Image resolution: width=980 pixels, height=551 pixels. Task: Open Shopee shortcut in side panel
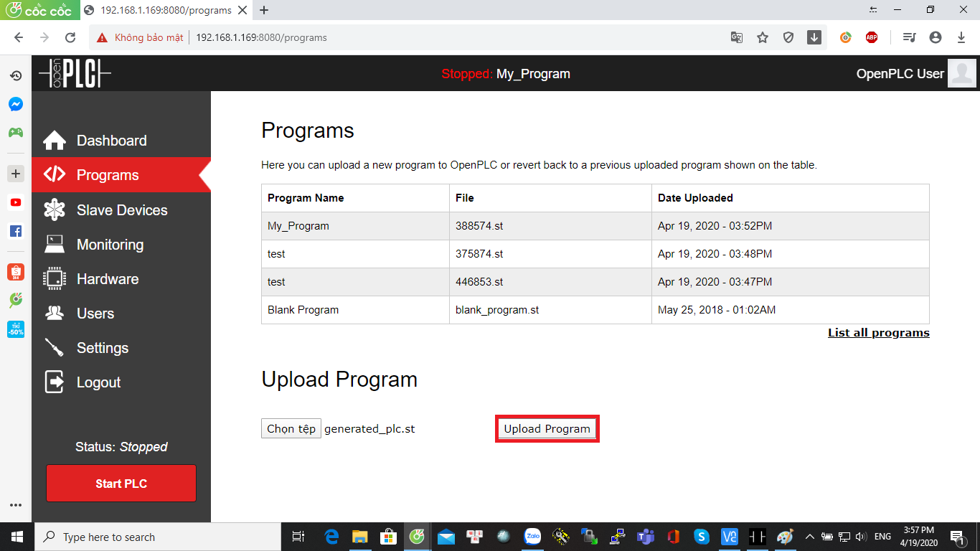coord(16,272)
